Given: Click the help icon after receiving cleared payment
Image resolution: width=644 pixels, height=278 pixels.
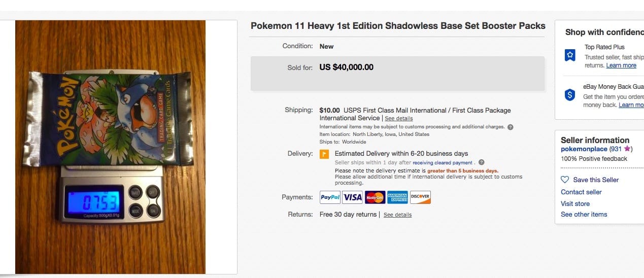Looking at the screenshot, I should click(x=481, y=162).
